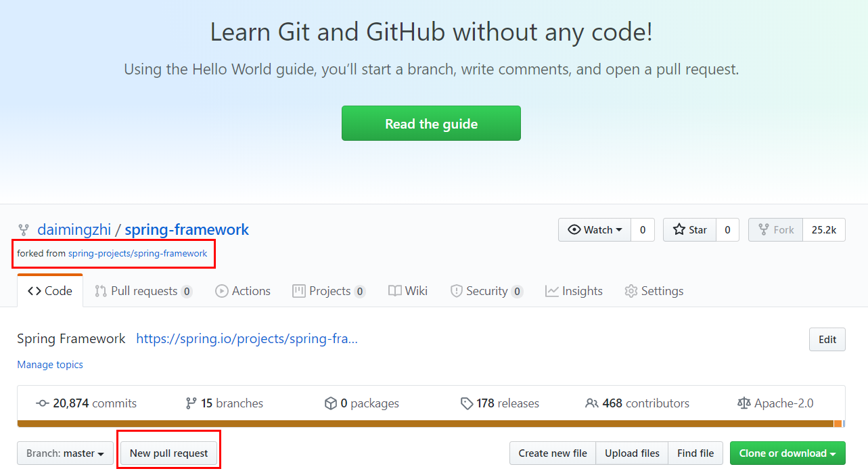
Task: Open the spring.io projects website link
Action: 247,339
